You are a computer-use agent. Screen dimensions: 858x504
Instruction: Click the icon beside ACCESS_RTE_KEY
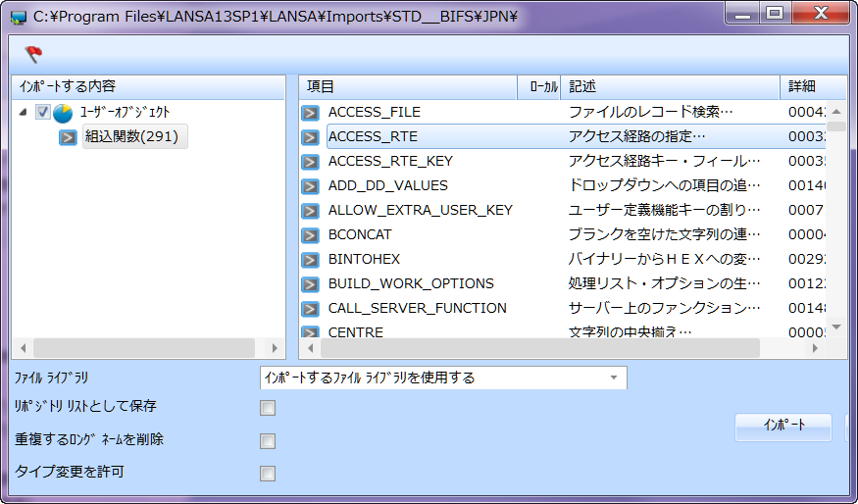(310, 162)
